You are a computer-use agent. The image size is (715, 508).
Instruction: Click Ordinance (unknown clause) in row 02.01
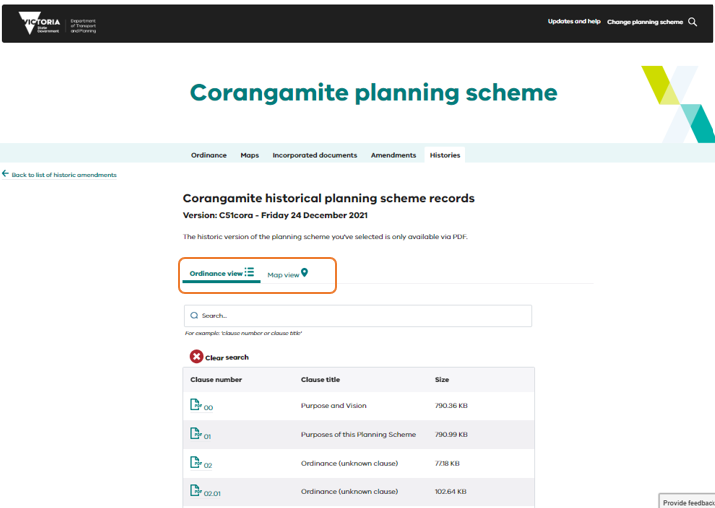point(349,491)
